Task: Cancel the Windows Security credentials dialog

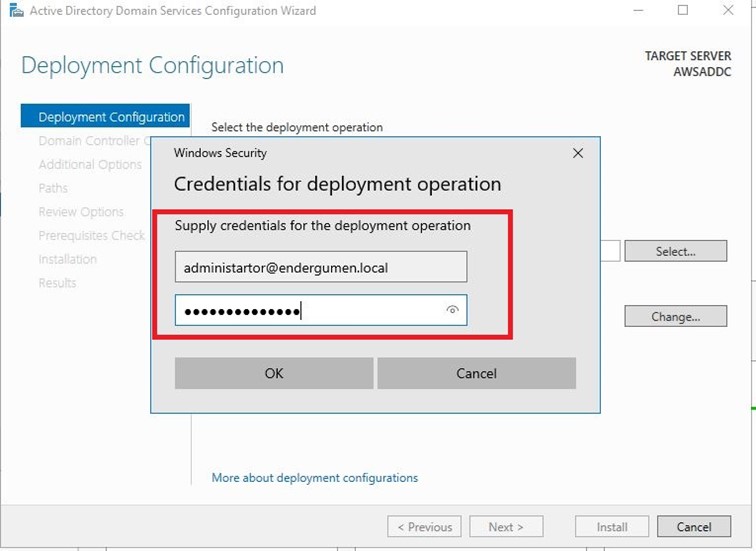Action: [x=476, y=373]
